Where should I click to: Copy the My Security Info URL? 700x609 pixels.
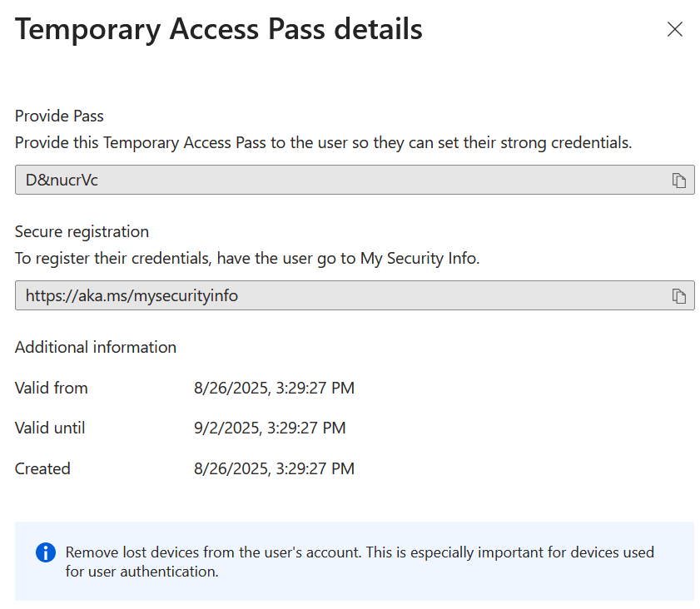point(678,296)
